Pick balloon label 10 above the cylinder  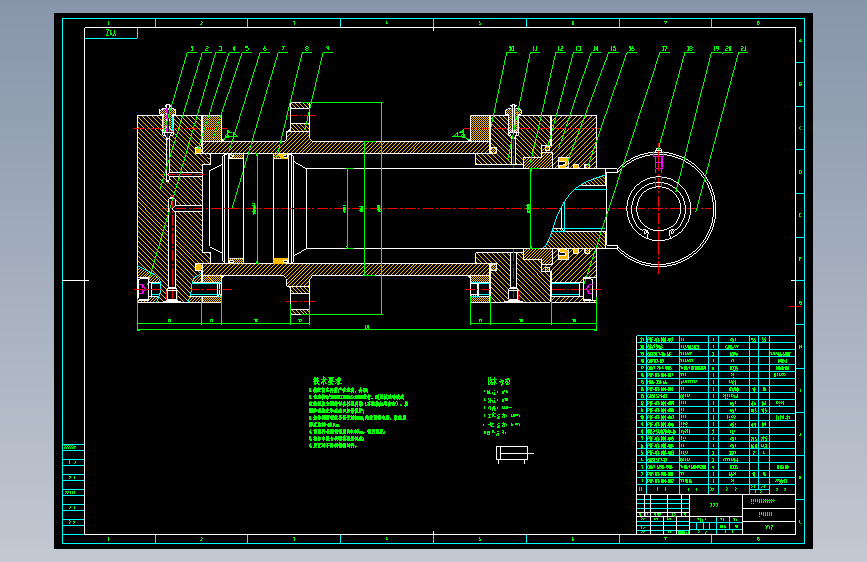pos(511,49)
